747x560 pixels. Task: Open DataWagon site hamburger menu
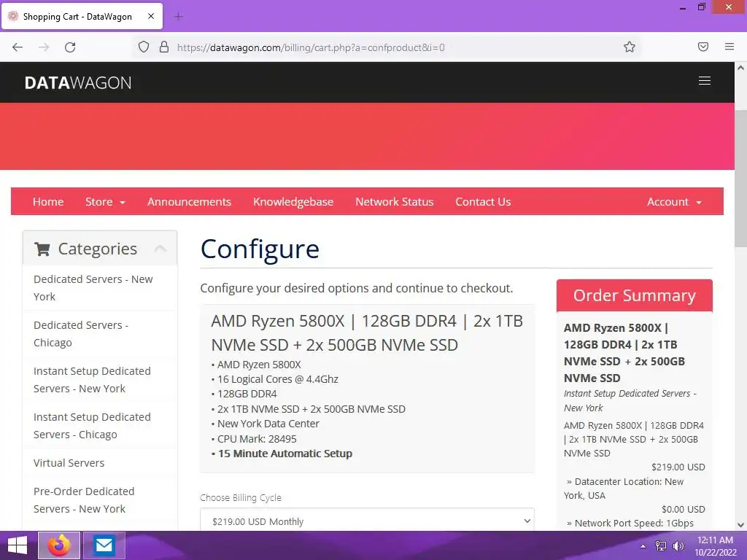click(705, 81)
